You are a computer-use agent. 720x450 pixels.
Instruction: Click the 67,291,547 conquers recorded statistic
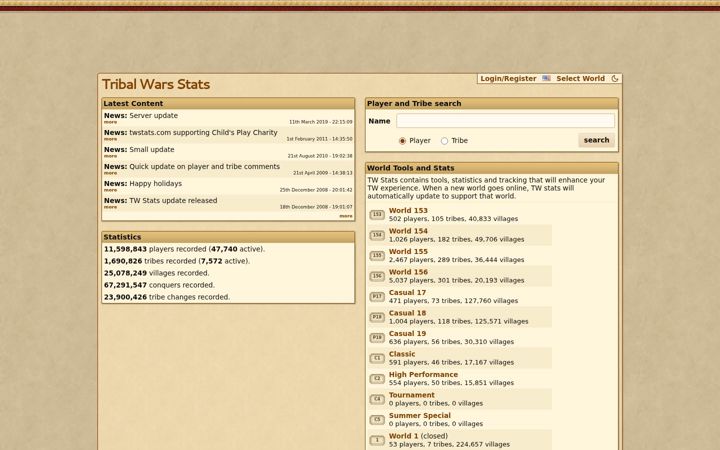(x=159, y=285)
